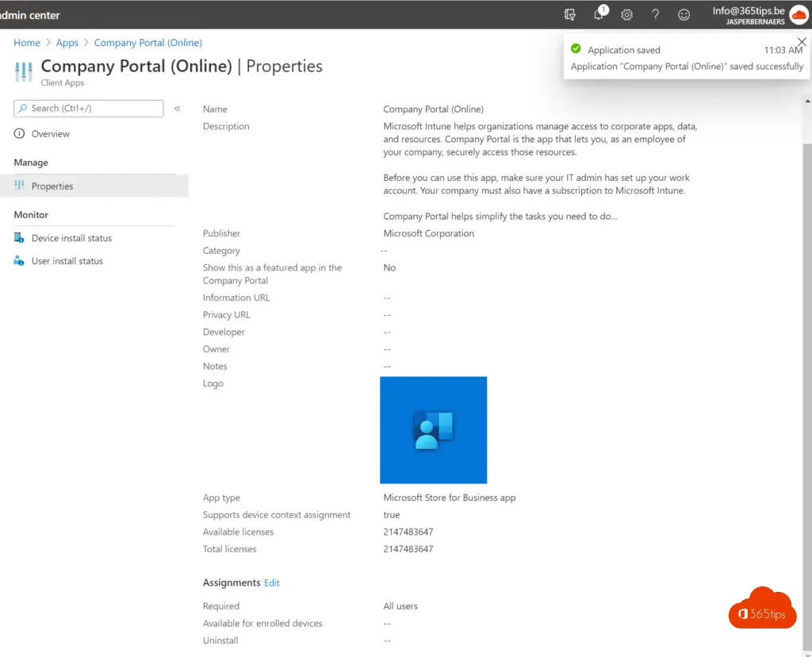The width and height of the screenshot is (812, 657).
Task: Open User install status
Action: [x=67, y=260]
